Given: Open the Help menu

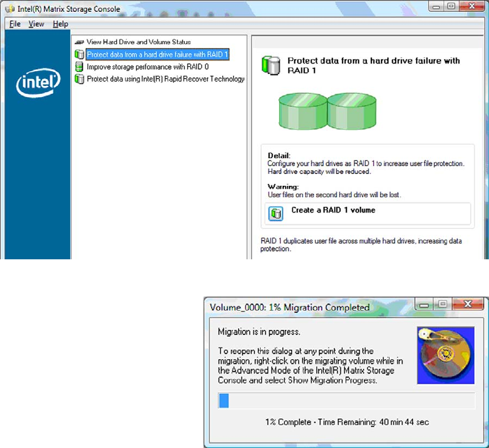Looking at the screenshot, I should point(60,24).
